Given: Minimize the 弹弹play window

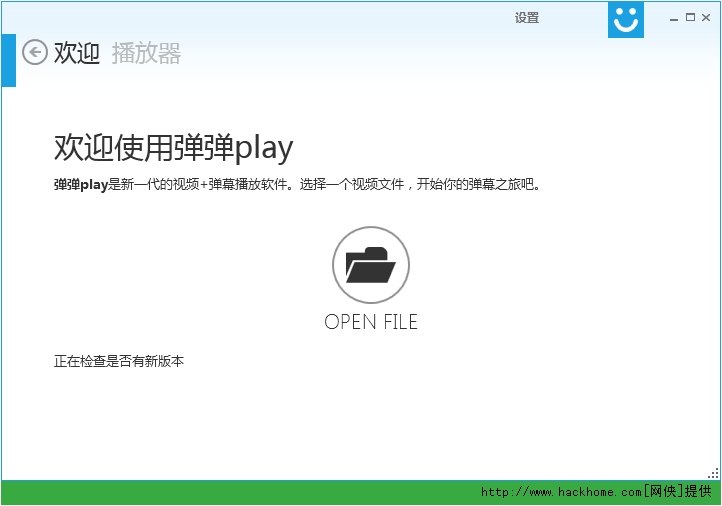Looking at the screenshot, I should [674, 18].
